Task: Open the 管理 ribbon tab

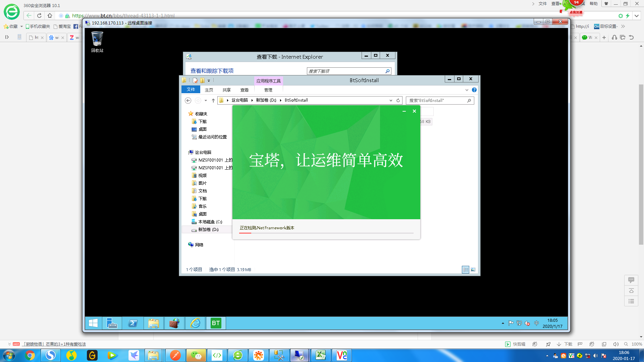Action: click(x=268, y=90)
